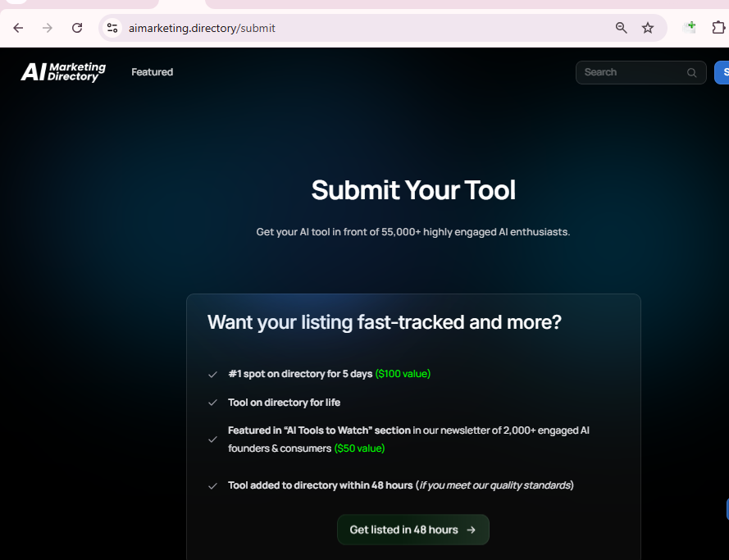Click the blue button beside the Search box
This screenshot has width=729, height=560.
722,72
